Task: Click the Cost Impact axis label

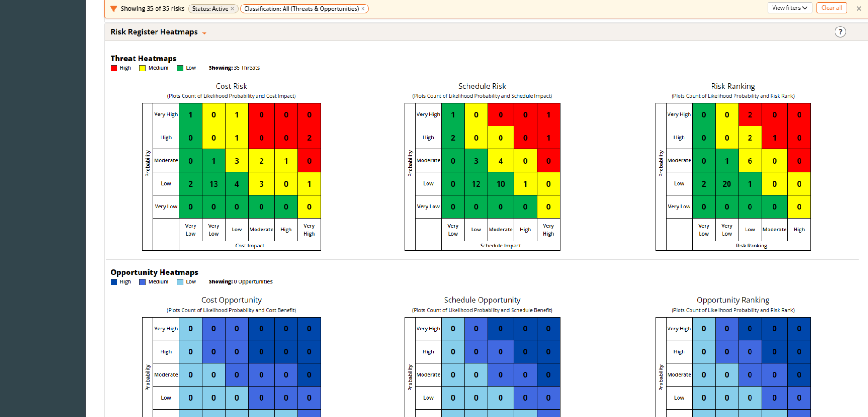Action: pyautogui.click(x=250, y=246)
